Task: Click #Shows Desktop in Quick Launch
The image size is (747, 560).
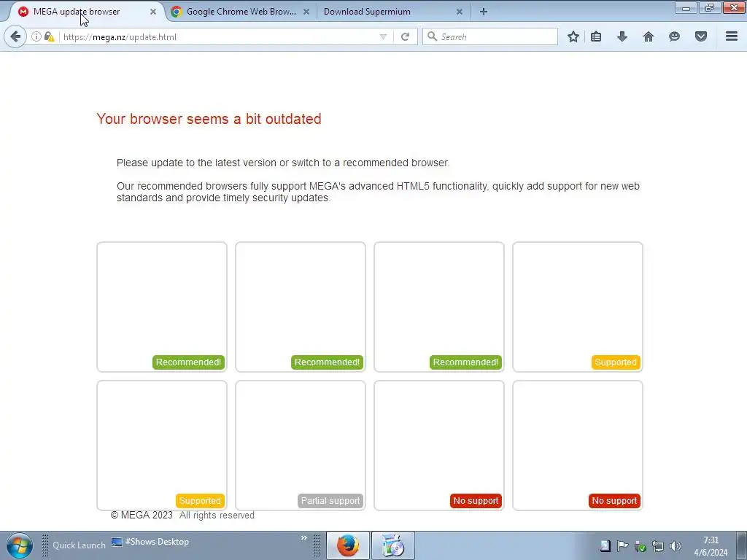Action: (x=150, y=542)
